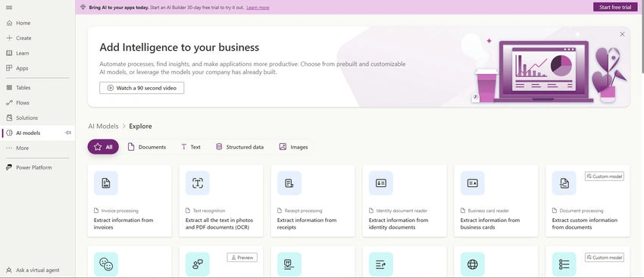644x278 pixels.
Task: Filter models by Documents
Action: (x=147, y=147)
